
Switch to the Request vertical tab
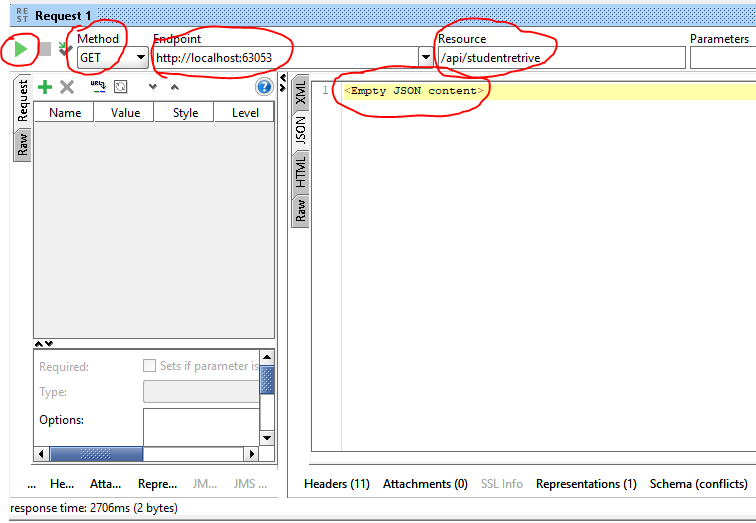(23, 101)
